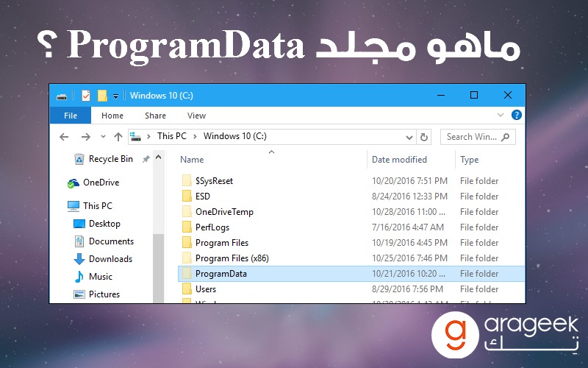Expand the ribbon with chevron arrow
Viewport: 588px width, 368px height.
tap(501, 115)
